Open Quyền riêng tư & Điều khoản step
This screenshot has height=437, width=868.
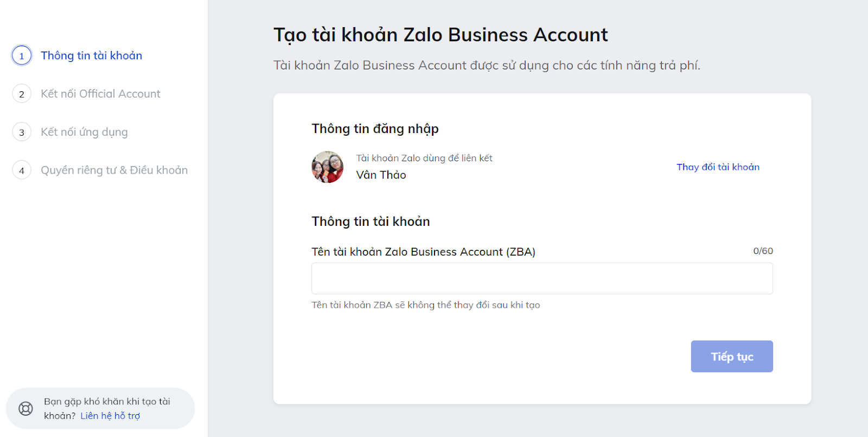[114, 170]
